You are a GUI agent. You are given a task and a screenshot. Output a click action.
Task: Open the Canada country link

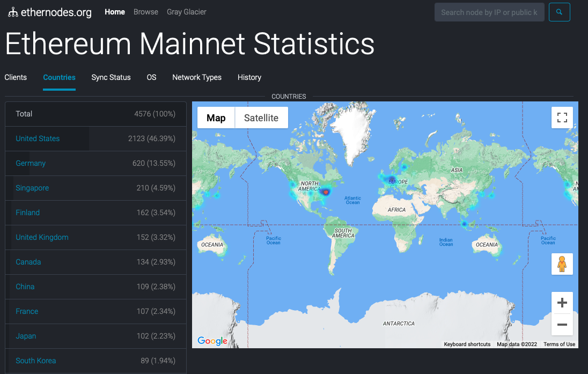[x=28, y=262]
